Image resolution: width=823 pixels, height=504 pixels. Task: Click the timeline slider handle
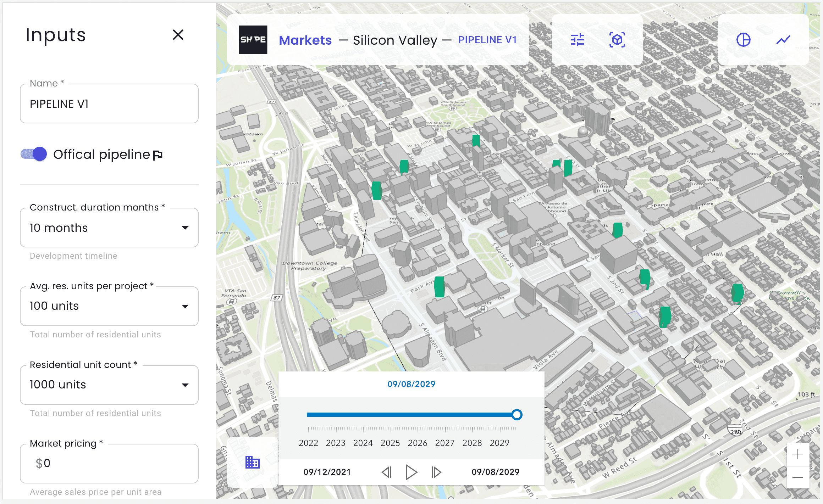point(517,414)
